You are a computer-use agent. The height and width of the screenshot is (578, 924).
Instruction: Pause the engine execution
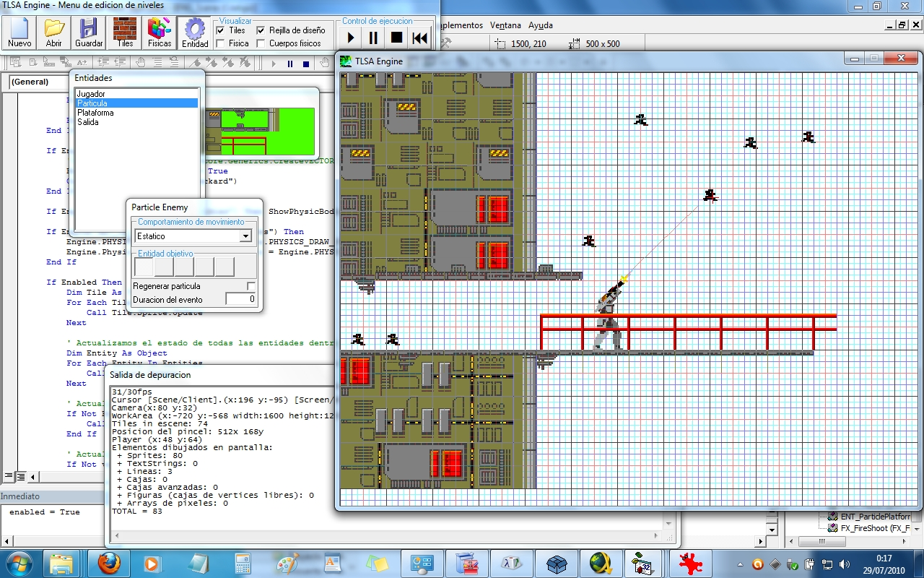pyautogui.click(x=373, y=38)
